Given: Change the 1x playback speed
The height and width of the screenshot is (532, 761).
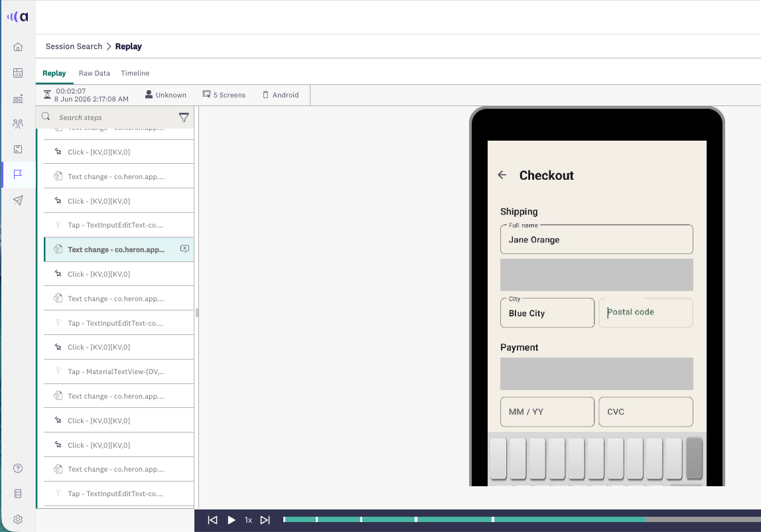Looking at the screenshot, I should click(x=248, y=520).
